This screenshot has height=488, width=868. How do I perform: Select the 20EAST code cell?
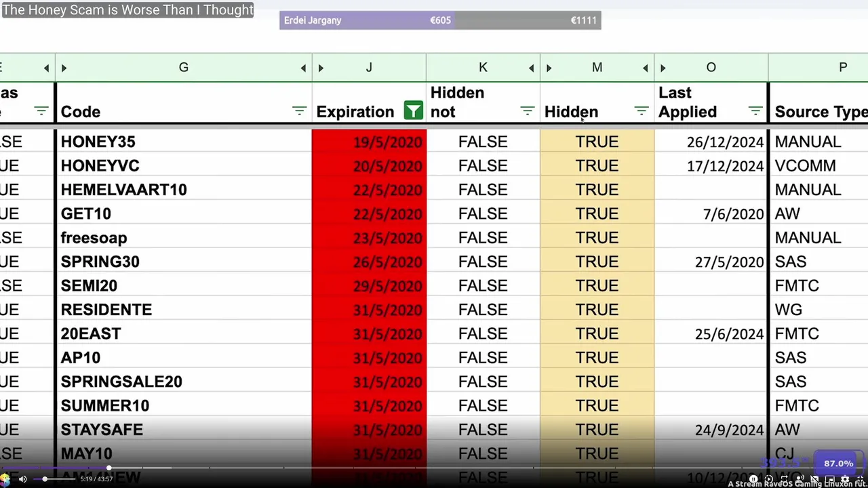(183, 334)
